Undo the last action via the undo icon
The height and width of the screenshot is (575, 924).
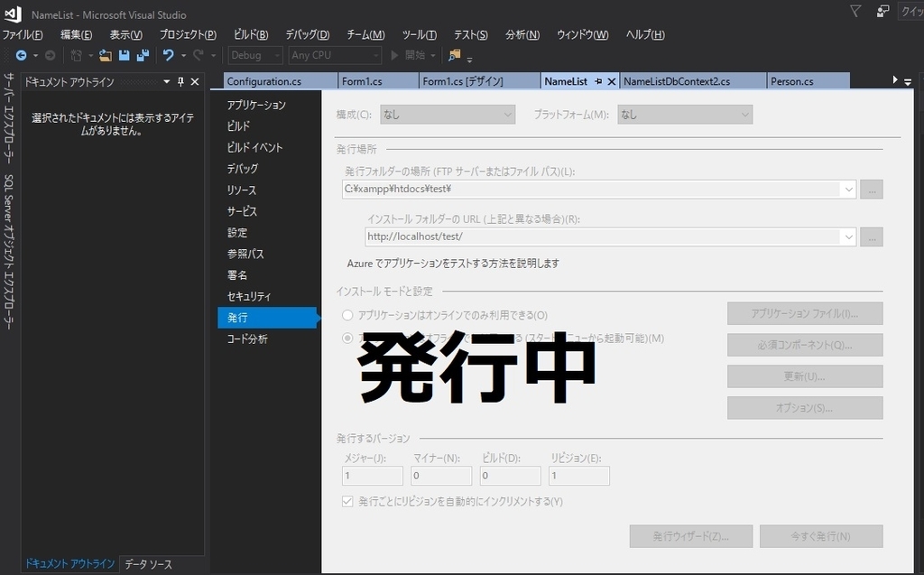[170, 55]
